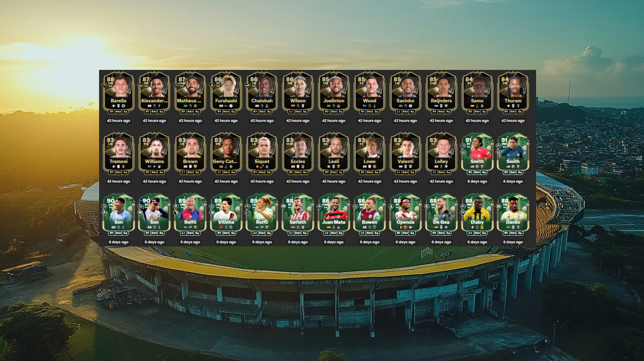
Task: Click the '42 hours ago' label under Wood
Action: pyautogui.click(x=369, y=120)
